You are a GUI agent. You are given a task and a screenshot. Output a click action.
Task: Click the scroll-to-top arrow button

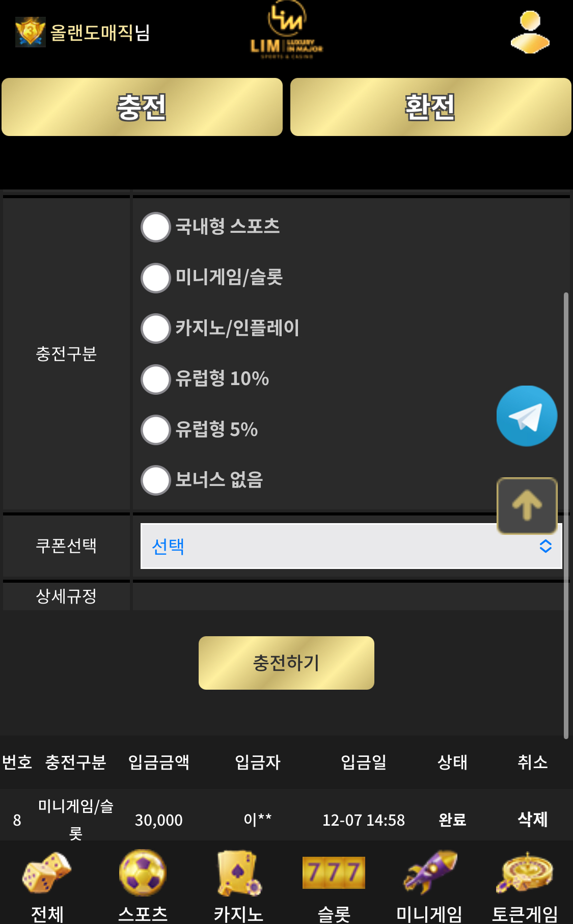coord(527,505)
